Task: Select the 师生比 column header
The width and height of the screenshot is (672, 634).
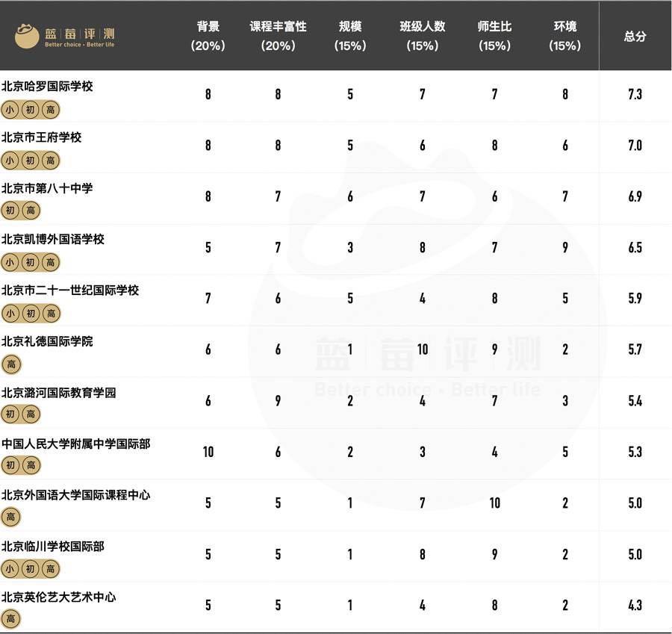Action: pos(494,36)
